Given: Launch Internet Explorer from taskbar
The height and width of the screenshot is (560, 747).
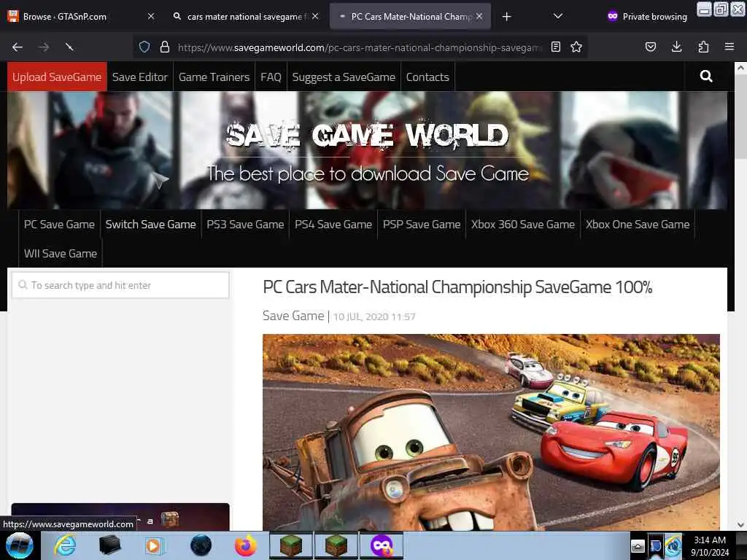Looking at the screenshot, I should coord(64,545).
